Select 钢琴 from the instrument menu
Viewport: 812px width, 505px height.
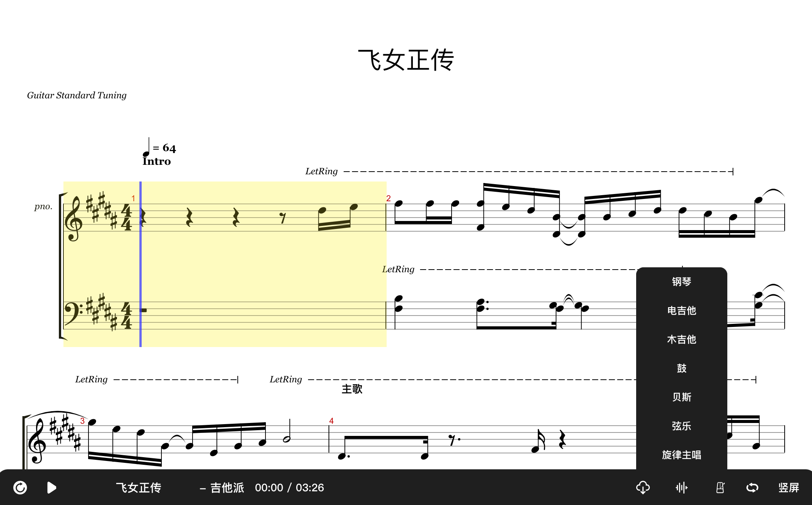(682, 282)
